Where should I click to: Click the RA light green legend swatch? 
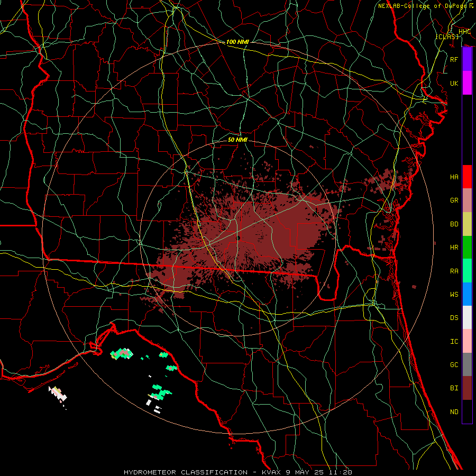tap(467, 271)
